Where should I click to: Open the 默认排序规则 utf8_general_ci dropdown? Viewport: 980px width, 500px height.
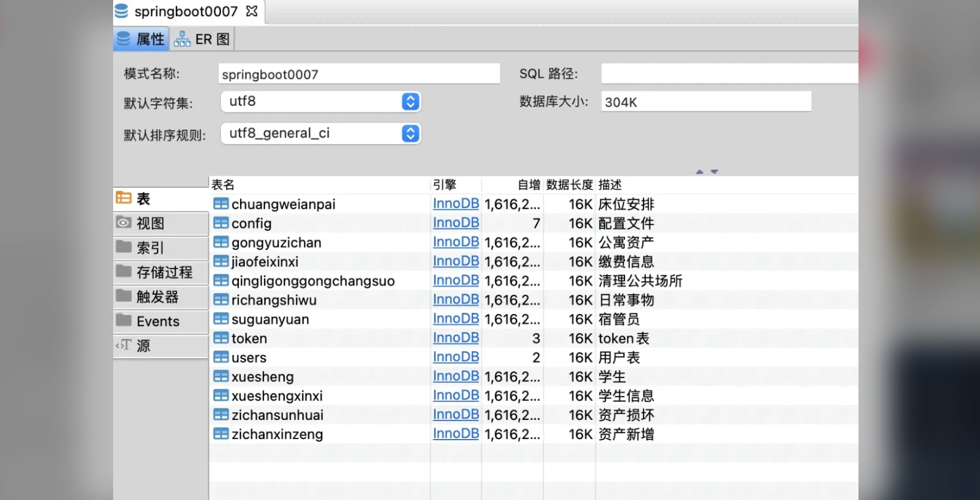click(321, 133)
